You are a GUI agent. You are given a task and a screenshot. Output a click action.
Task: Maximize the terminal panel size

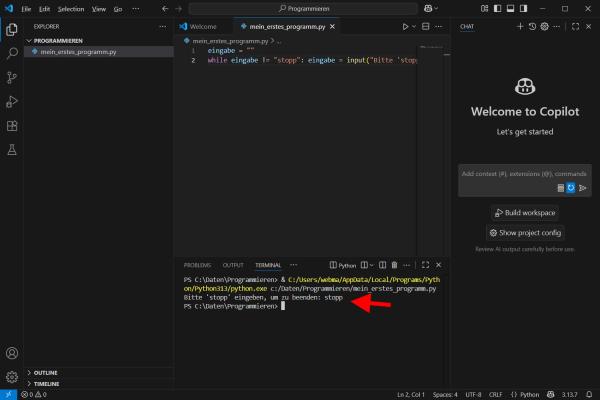(x=425, y=265)
